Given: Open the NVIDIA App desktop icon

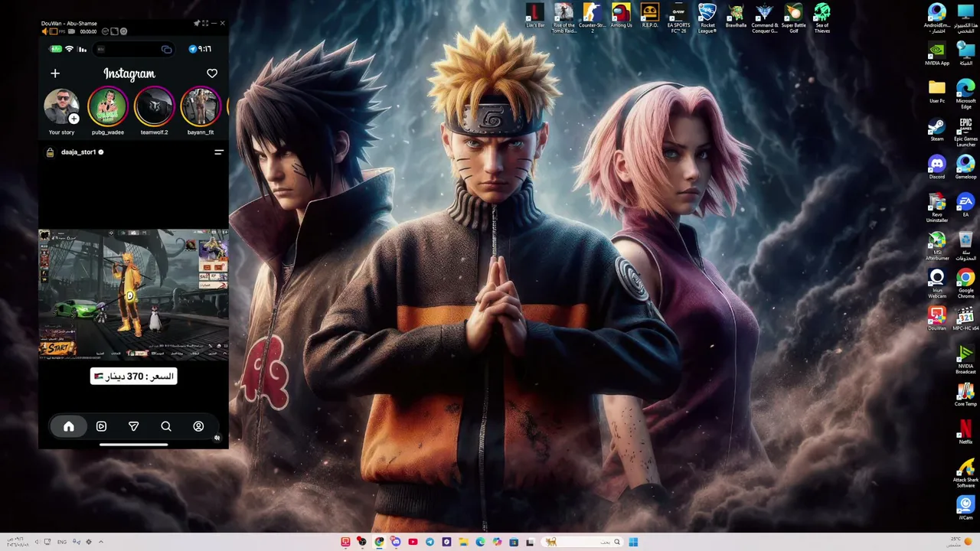Looking at the screenshot, I should click(937, 54).
